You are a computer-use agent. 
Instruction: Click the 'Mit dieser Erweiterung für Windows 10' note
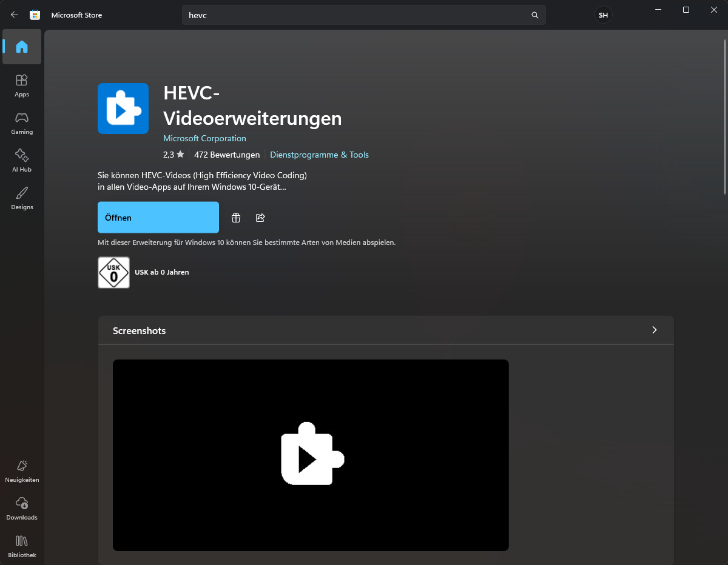click(247, 242)
